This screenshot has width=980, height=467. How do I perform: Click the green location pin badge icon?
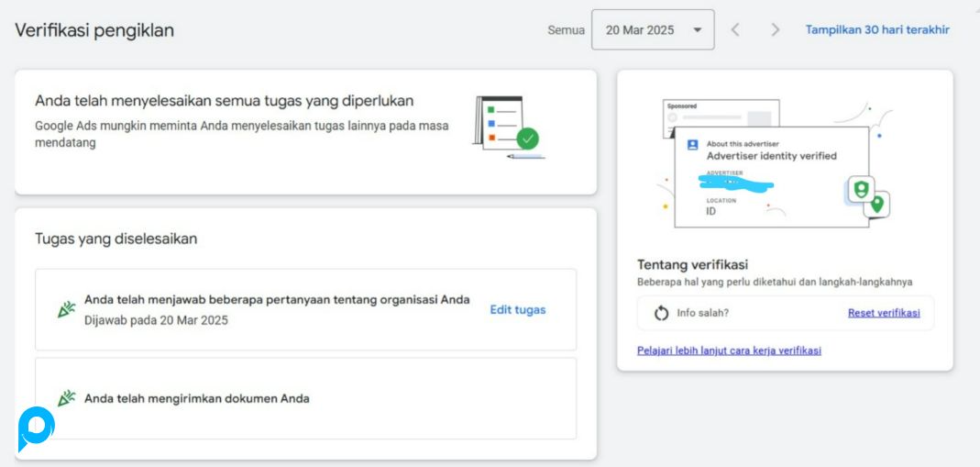pos(877,204)
